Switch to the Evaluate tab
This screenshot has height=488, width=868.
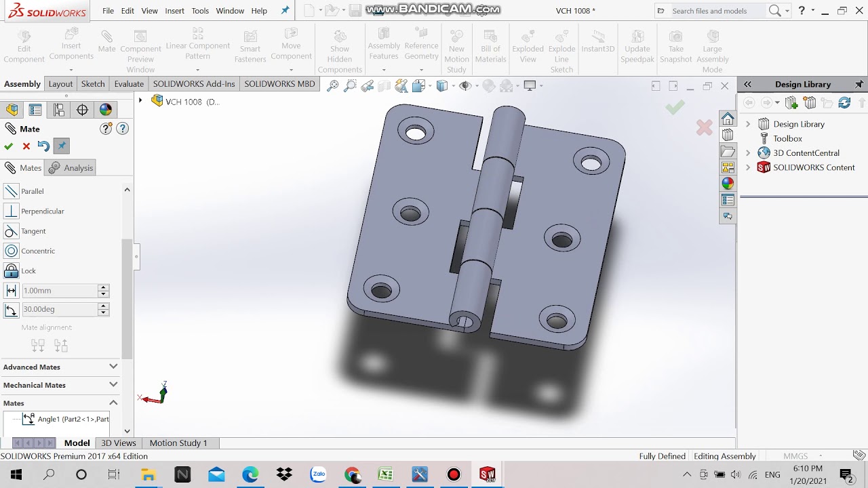[129, 84]
